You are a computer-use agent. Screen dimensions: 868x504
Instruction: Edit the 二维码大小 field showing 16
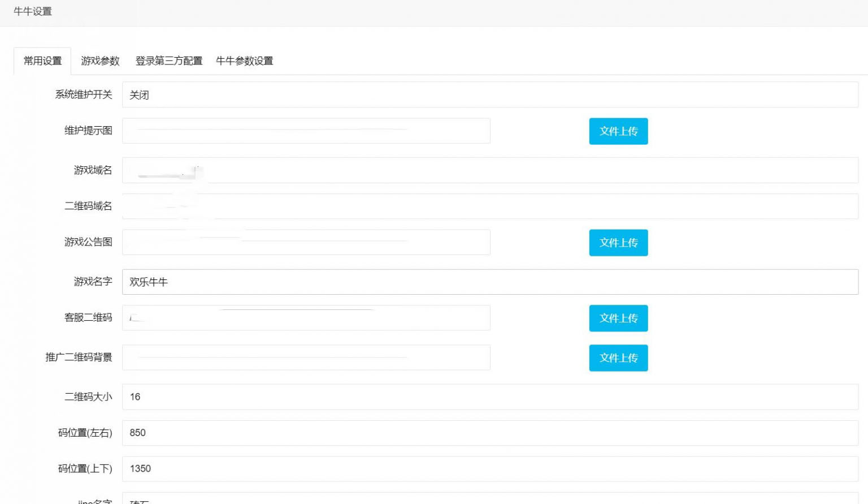click(489, 397)
